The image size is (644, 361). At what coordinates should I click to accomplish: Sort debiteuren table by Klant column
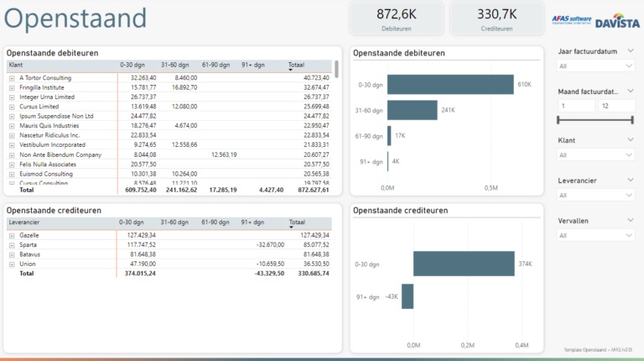point(16,65)
